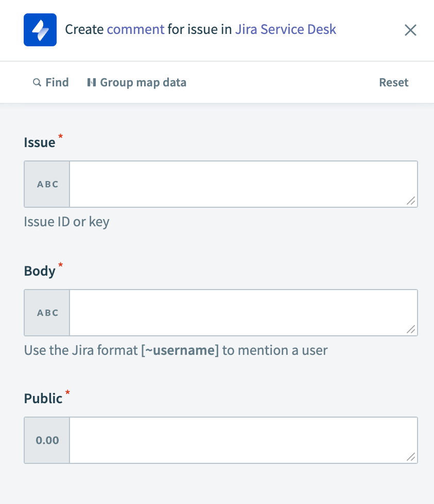Viewport: 434px width, 504px height.
Task: Select Find in the toolbar
Action: 51,82
